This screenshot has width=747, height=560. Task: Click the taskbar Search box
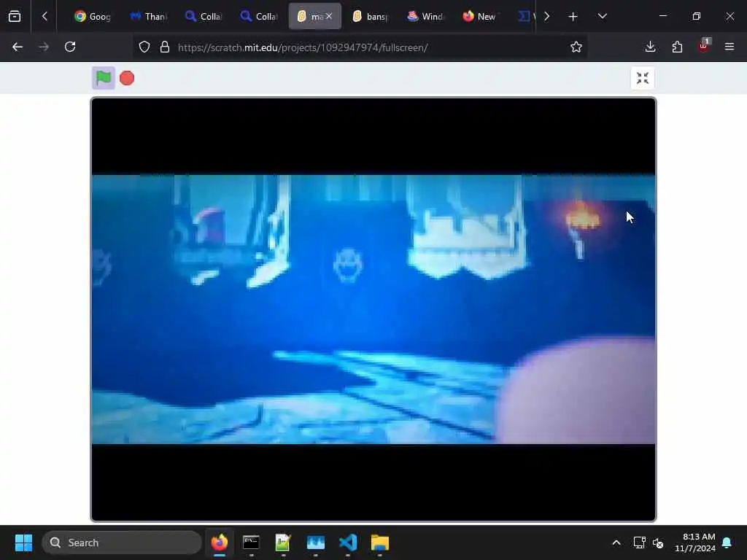[122, 542]
